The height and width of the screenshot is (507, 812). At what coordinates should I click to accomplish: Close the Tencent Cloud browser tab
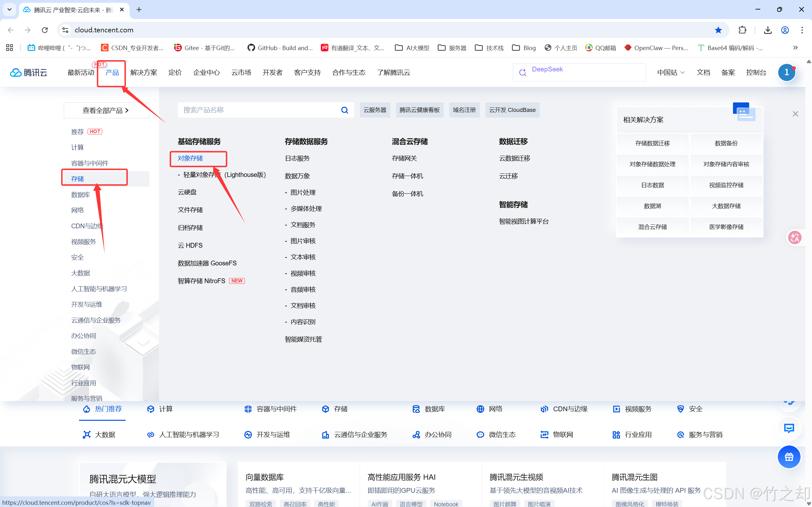point(122,10)
